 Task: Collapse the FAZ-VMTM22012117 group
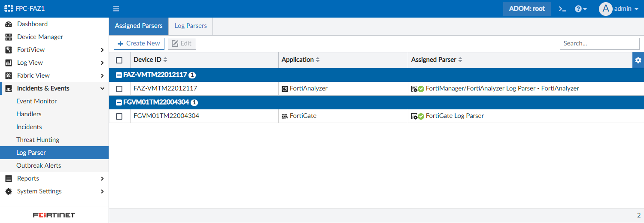pyautogui.click(x=119, y=75)
